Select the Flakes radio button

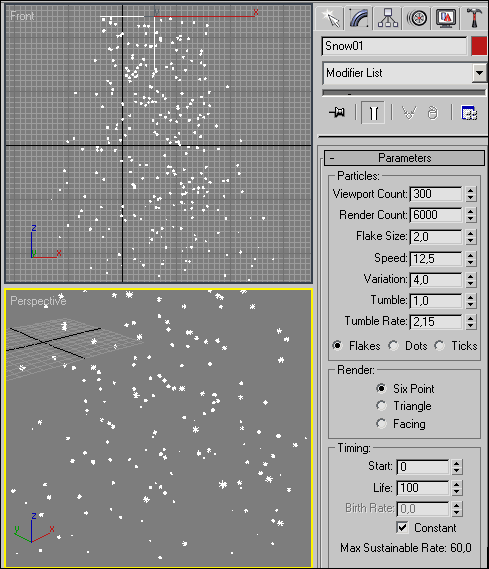pos(337,345)
